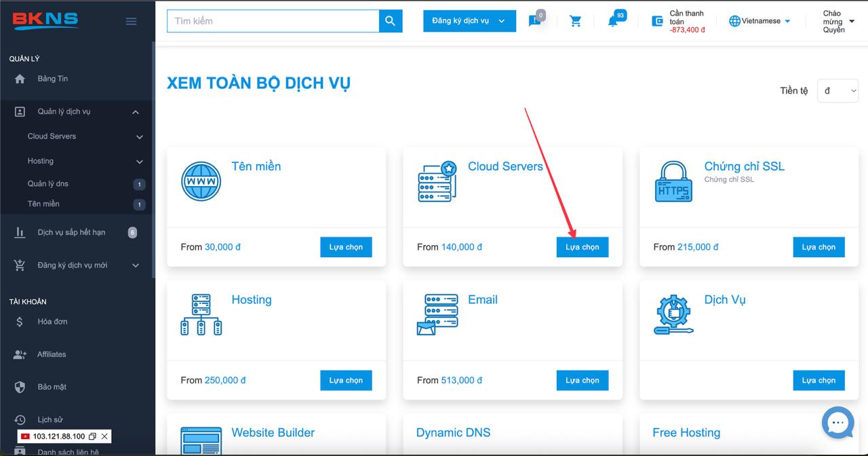This screenshot has width=868, height=456.
Task: Click the Bảng Tin home icon
Action: [19, 78]
